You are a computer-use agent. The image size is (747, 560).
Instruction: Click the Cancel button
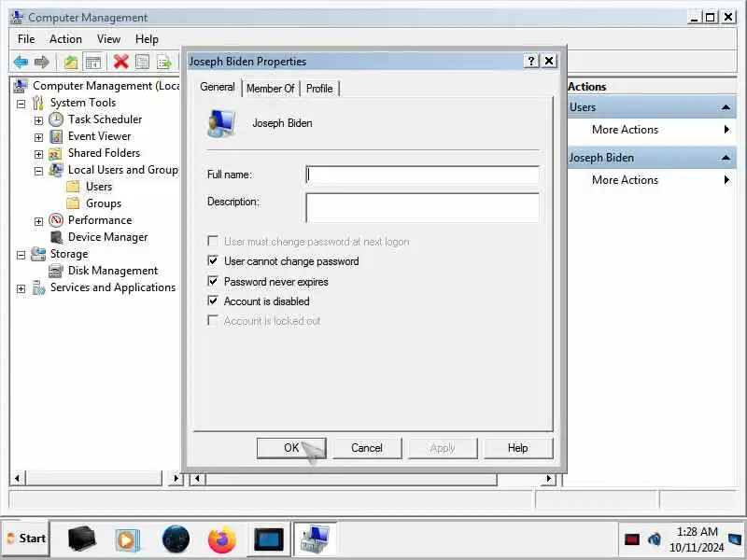(x=367, y=448)
